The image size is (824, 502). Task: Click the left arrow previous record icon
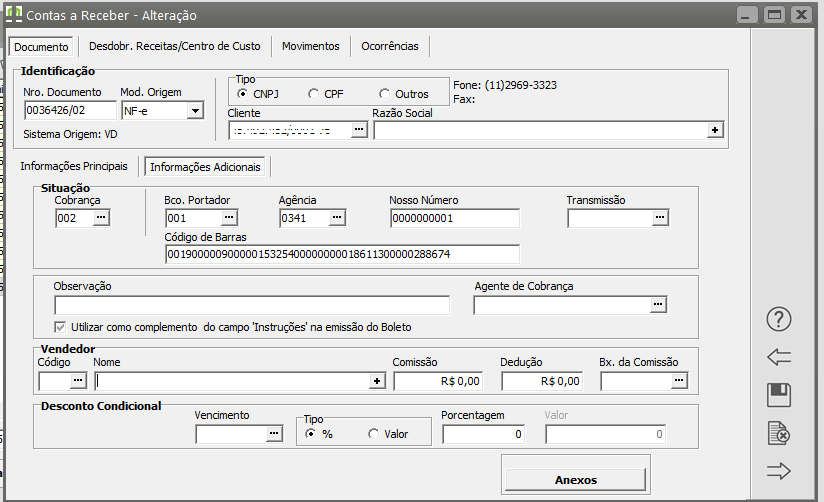(779, 357)
